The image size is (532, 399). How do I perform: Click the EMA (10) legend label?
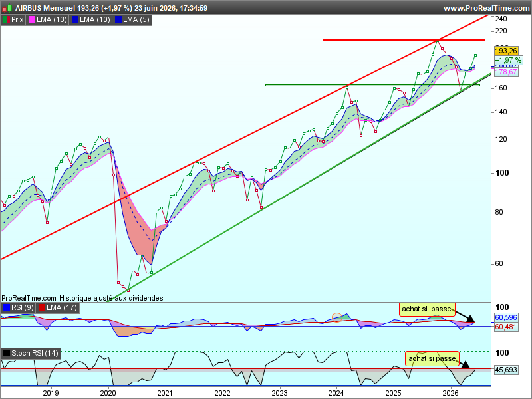click(95, 20)
